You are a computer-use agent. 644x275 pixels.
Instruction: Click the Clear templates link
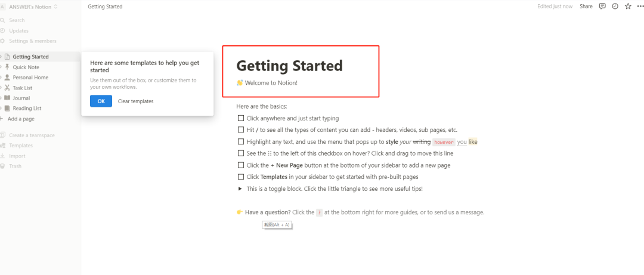coord(135,101)
